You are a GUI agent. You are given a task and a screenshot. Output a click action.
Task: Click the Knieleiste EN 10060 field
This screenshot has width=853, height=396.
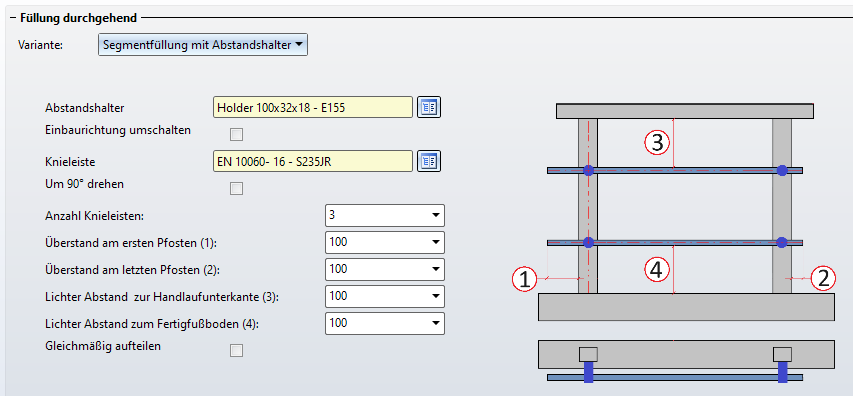tap(313, 161)
